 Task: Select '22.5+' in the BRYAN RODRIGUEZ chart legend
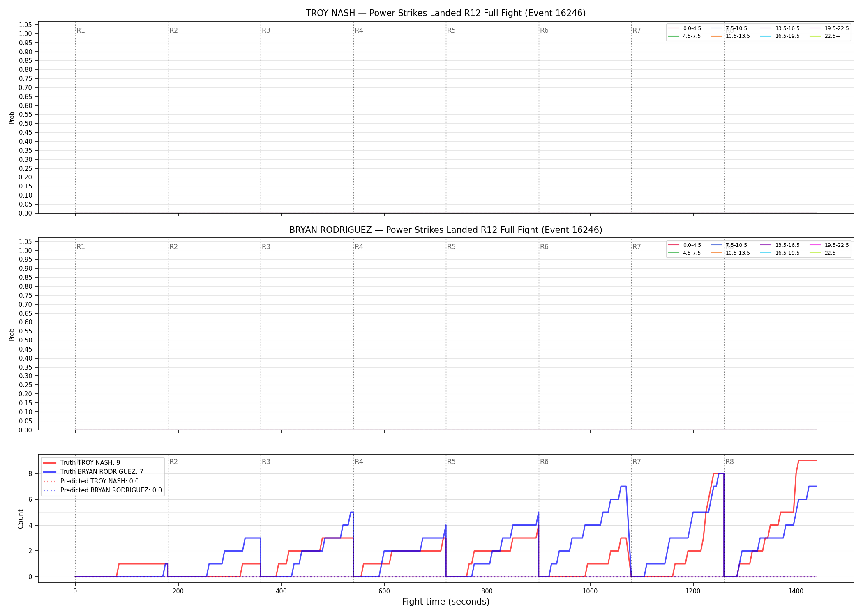[825, 253]
